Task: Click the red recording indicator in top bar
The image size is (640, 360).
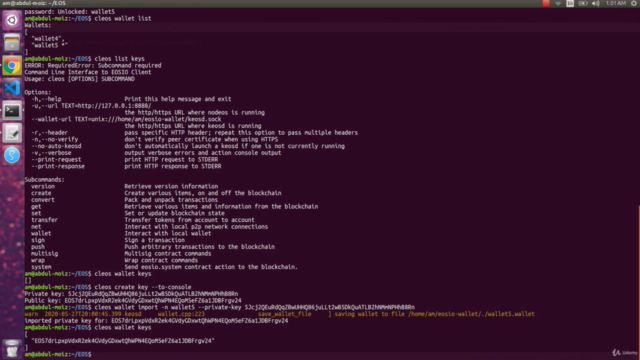Action: pyautogui.click(x=546, y=3)
